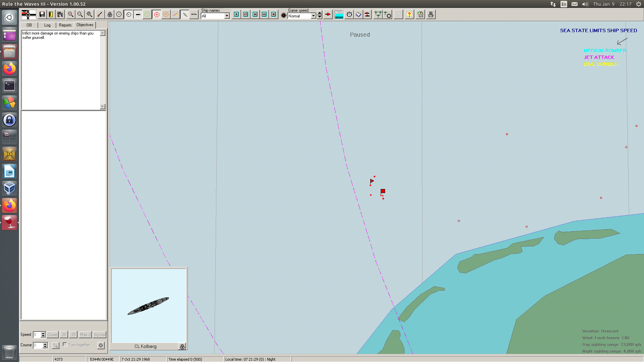
Task: Click the yellow question mark help icon
Action: point(409,14)
